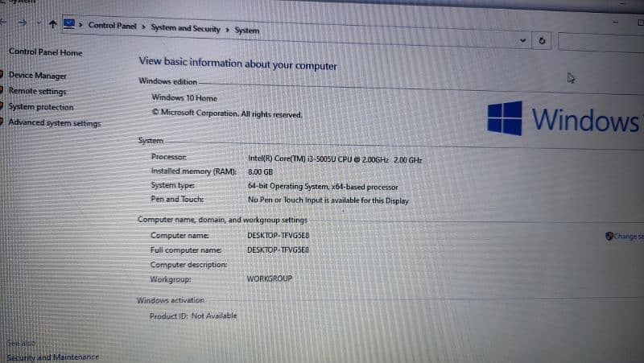Select installed memory value '8.00 GB'

(260, 171)
